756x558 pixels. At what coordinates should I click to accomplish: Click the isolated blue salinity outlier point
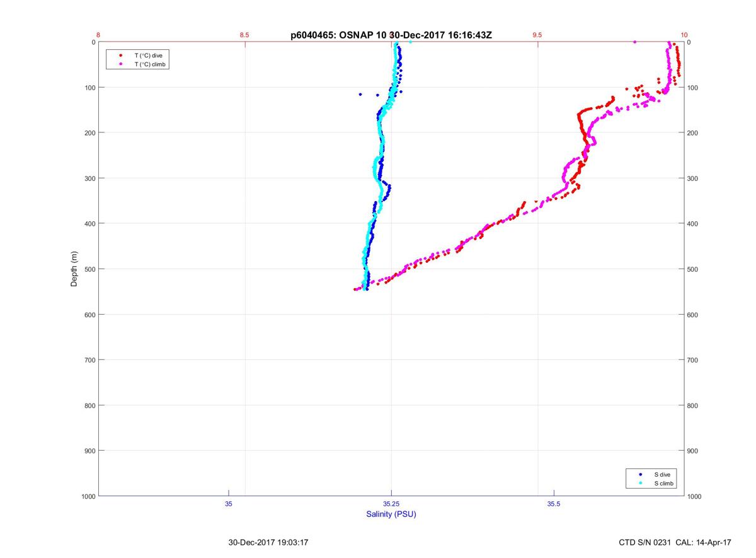(360, 95)
